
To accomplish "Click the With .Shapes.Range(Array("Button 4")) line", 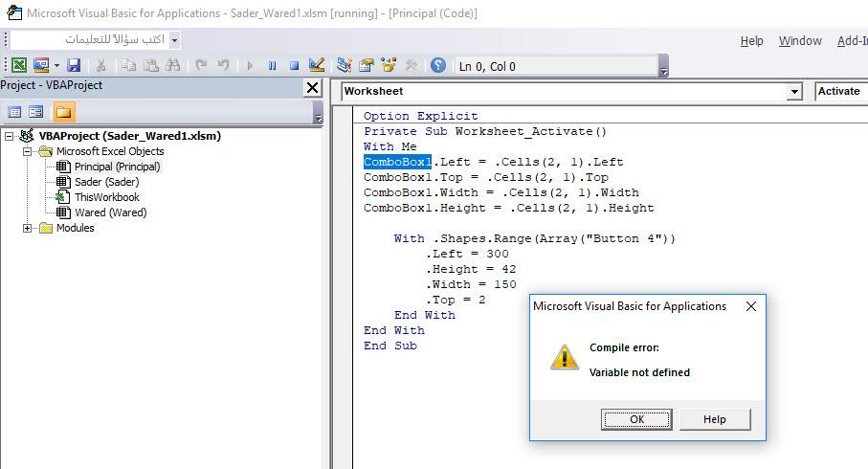I will (535, 238).
